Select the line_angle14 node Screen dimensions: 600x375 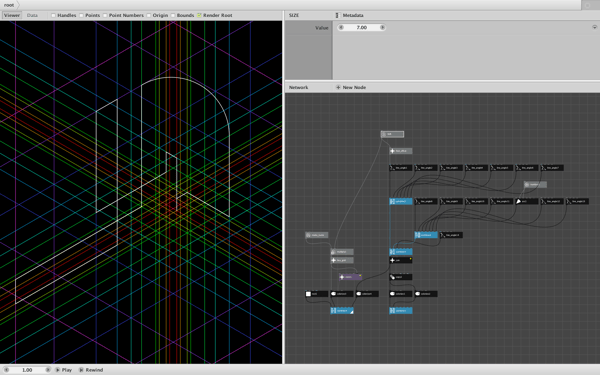click(451, 235)
